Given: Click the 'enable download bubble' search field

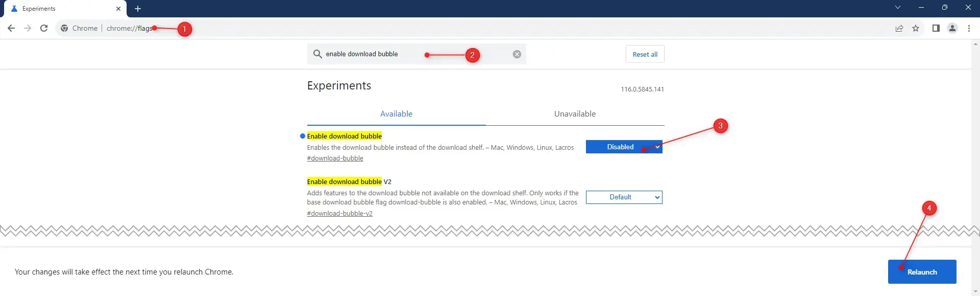Looking at the screenshot, I should click(x=416, y=54).
